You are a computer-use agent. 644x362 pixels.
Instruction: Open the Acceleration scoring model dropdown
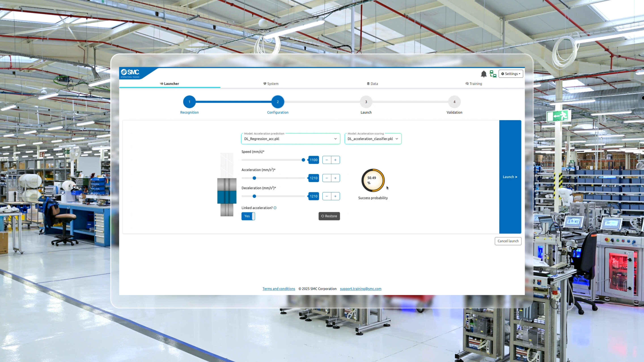[373, 139]
